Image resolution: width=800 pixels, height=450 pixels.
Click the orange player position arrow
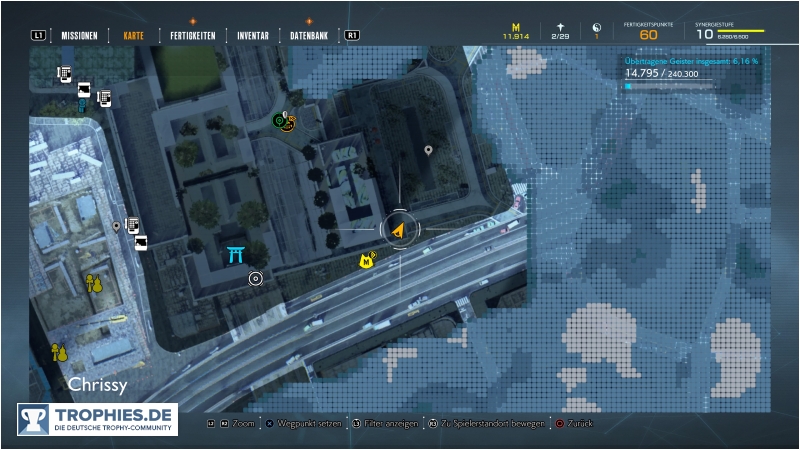click(x=398, y=230)
